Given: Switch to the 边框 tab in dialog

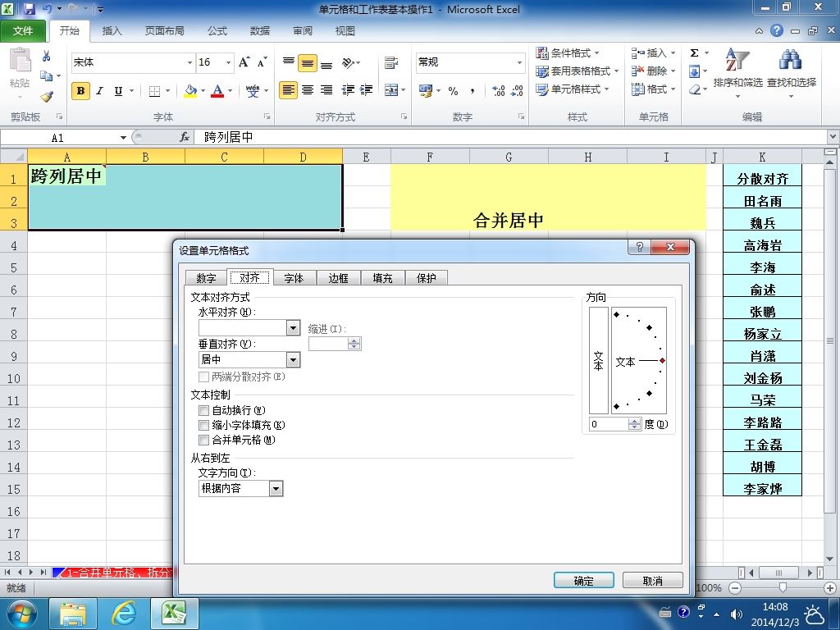Looking at the screenshot, I should tap(338, 278).
